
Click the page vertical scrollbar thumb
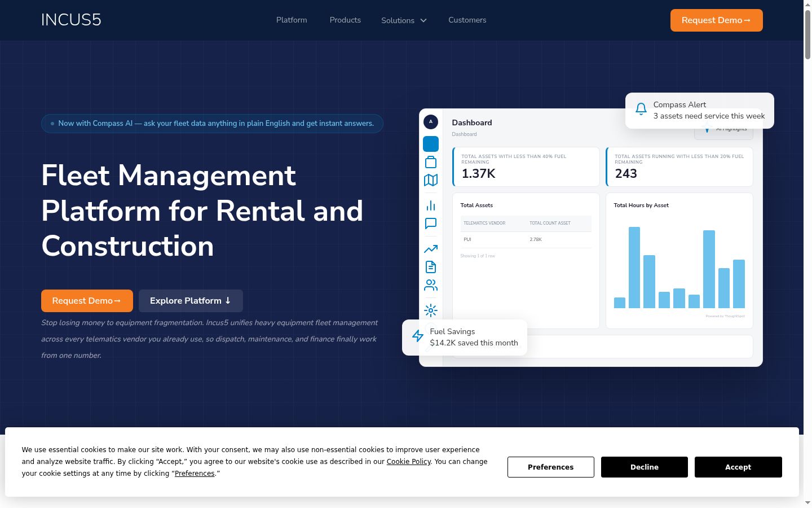point(807,34)
